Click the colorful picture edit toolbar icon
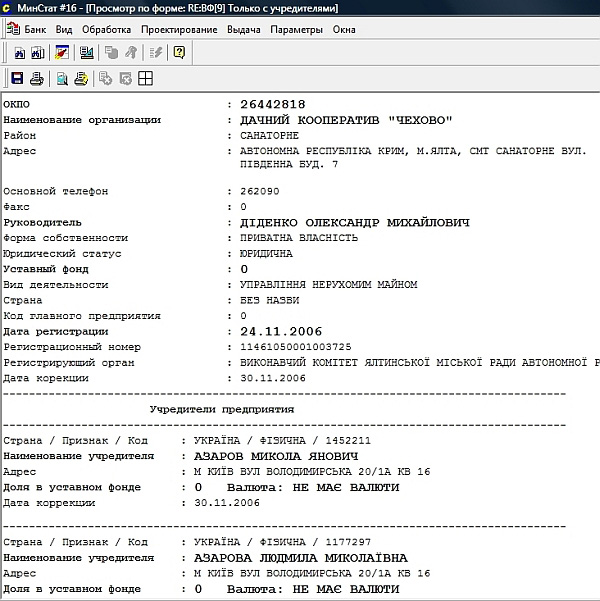Viewport: 600px width, 601px height. pos(61,53)
